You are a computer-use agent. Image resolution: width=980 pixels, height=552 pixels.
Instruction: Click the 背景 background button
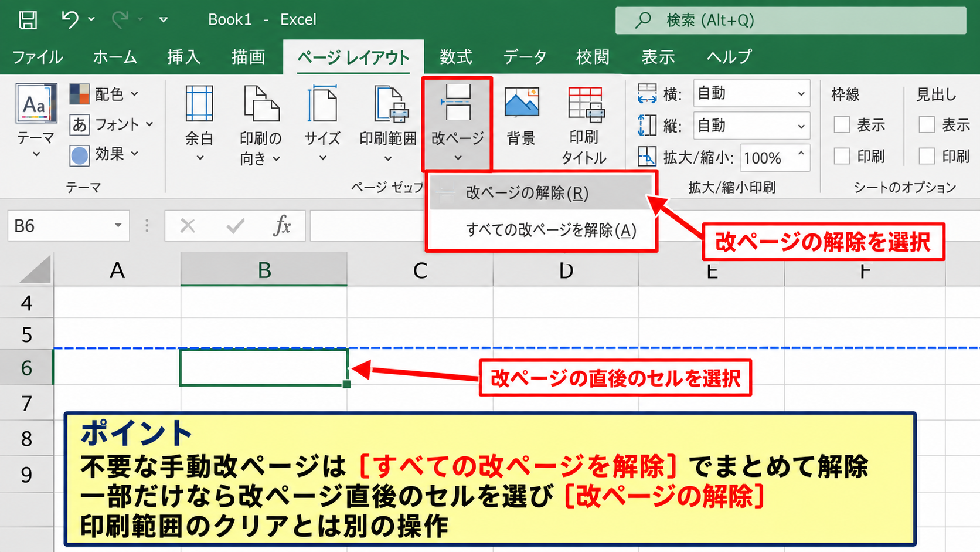click(521, 116)
